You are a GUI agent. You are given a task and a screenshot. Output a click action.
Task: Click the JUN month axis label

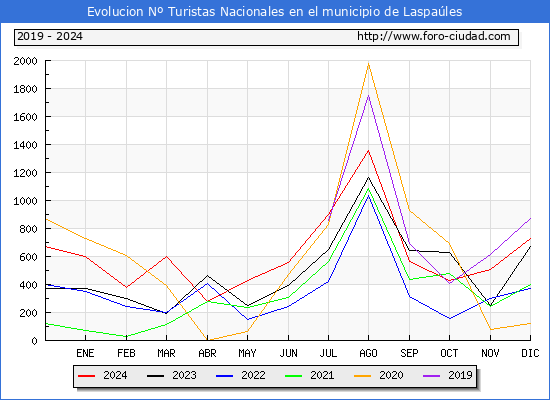click(288, 353)
